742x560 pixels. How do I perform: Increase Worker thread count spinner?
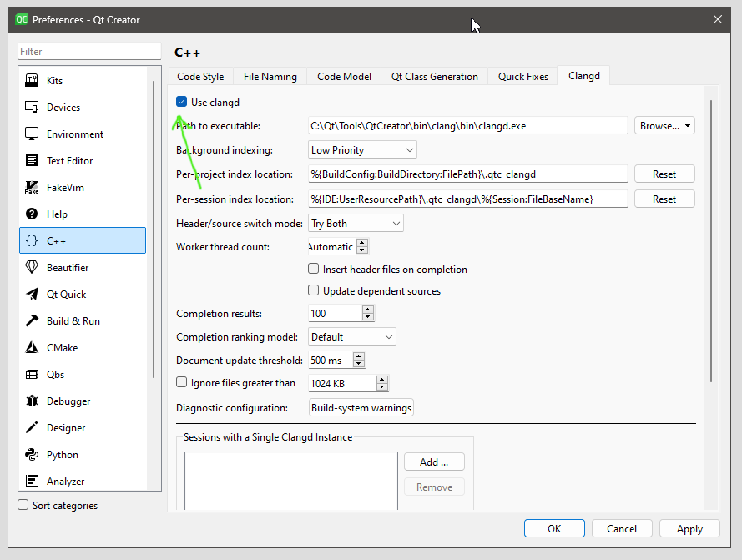coord(362,242)
